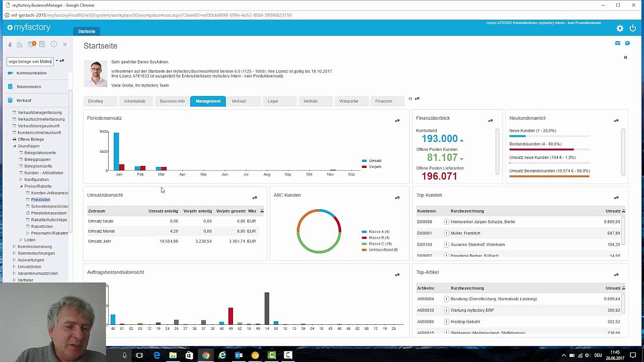644x362 pixels.
Task: Expand the Sammelrechnungen tree node
Action: pos(14,253)
